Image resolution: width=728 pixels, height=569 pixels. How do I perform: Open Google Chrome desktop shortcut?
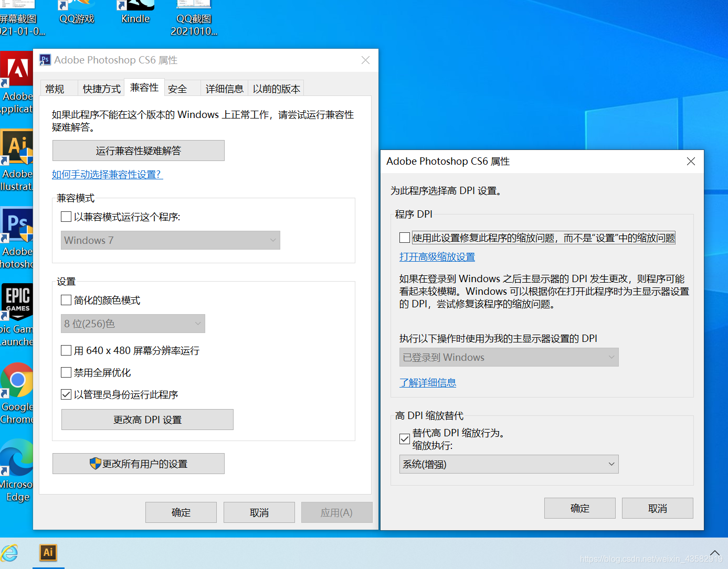(x=16, y=393)
